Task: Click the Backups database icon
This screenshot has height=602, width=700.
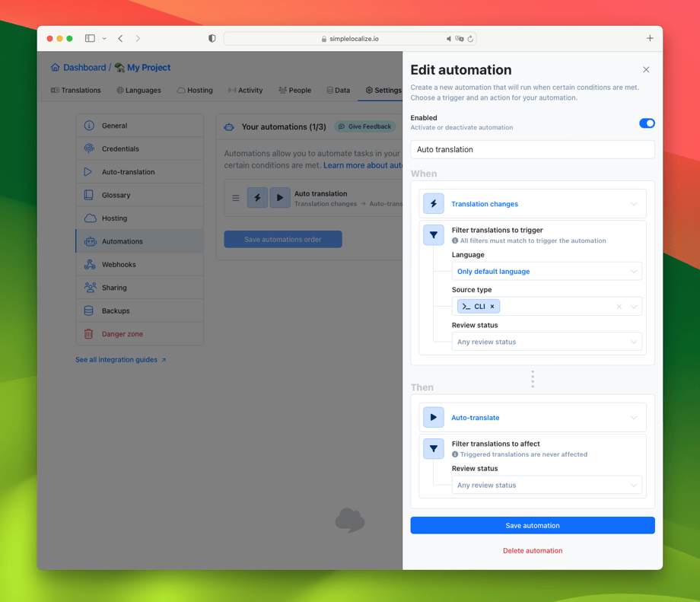Action: click(x=89, y=311)
